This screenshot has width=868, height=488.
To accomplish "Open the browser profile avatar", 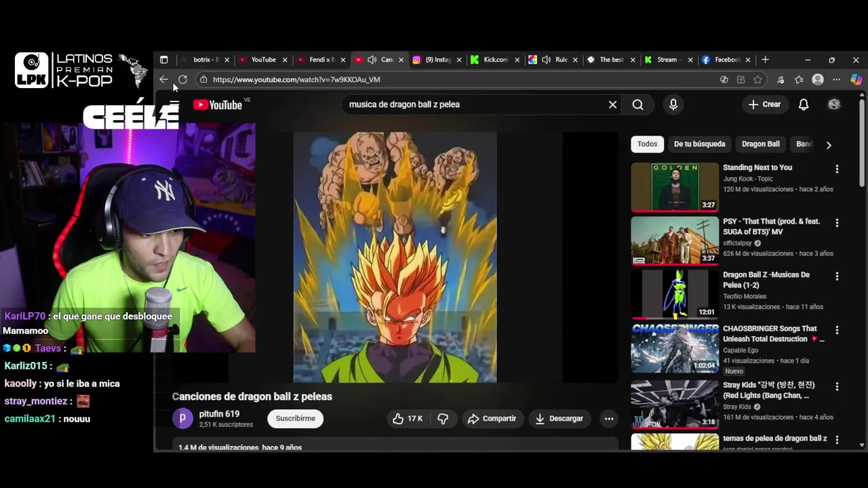I will click(x=818, y=79).
